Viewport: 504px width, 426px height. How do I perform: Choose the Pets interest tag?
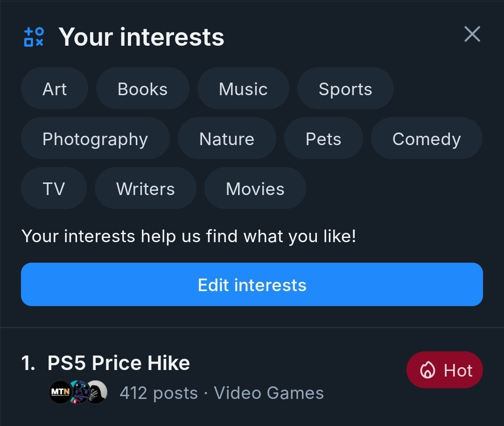(x=324, y=139)
